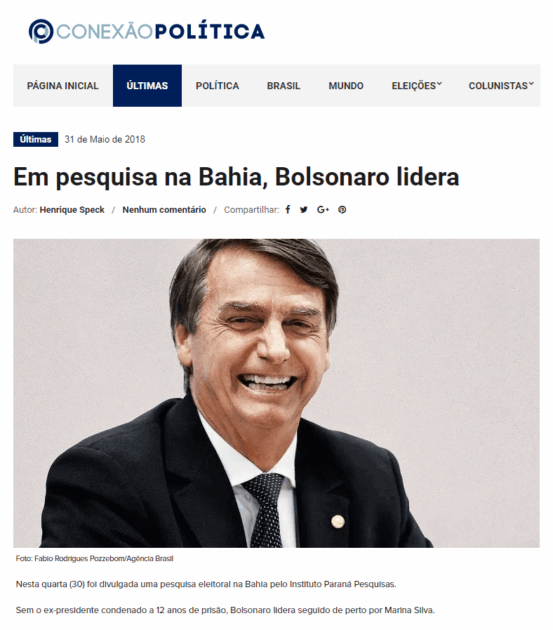The width and height of the screenshot is (553, 630).
Task: Open the Mundo menu item
Action: [x=346, y=86]
